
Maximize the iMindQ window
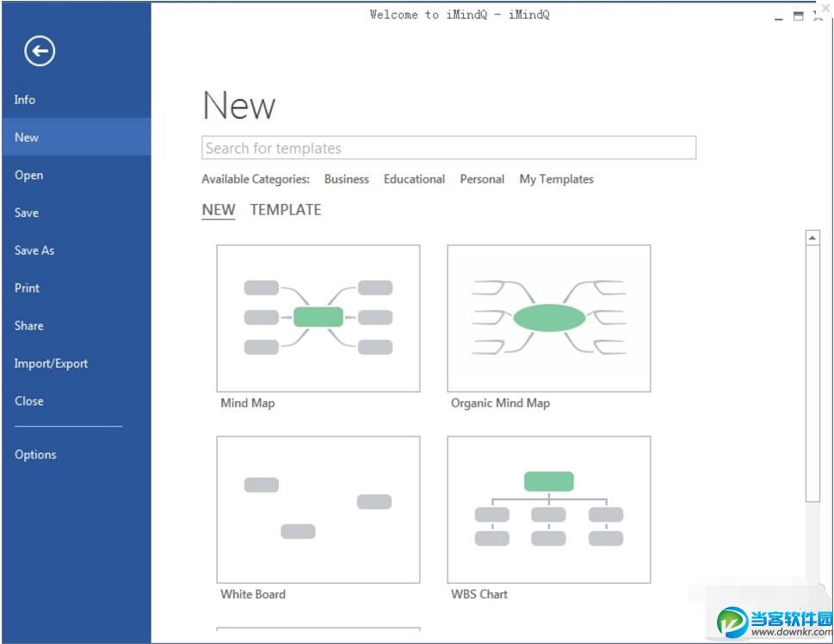coord(799,16)
